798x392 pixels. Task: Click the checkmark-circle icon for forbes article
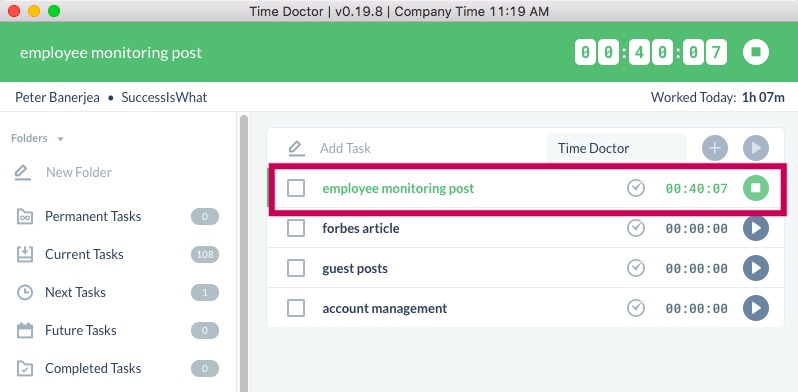(636, 228)
